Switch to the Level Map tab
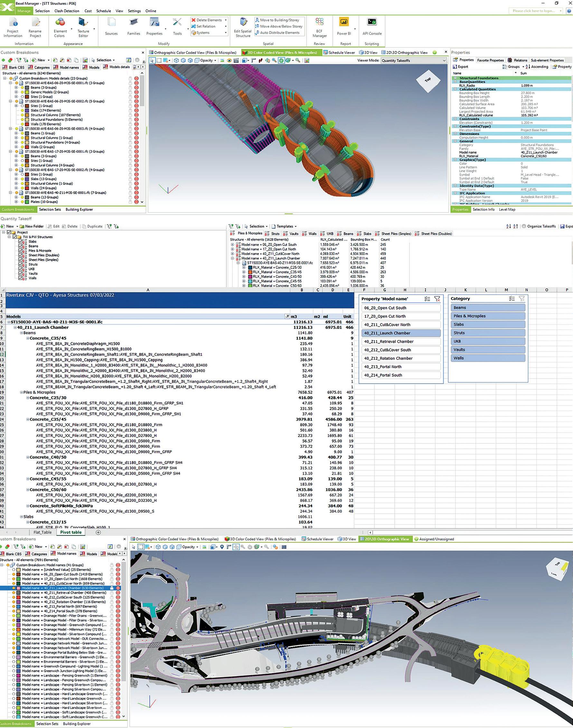 click(x=507, y=210)
